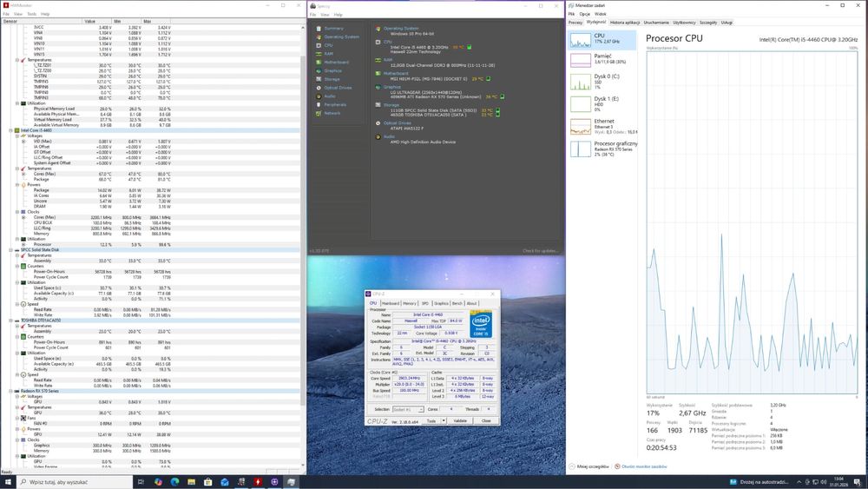
Task: Click Windows Start button
Action: 8,482
